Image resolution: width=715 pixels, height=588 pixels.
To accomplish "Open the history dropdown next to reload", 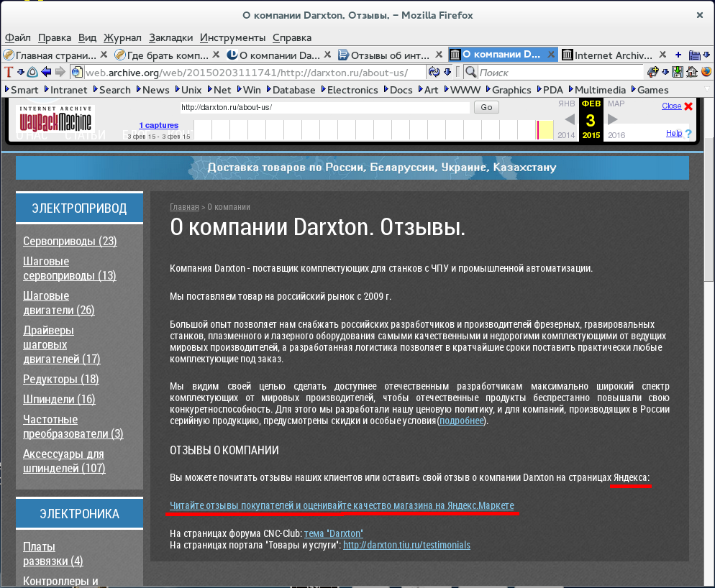I will coord(447,72).
